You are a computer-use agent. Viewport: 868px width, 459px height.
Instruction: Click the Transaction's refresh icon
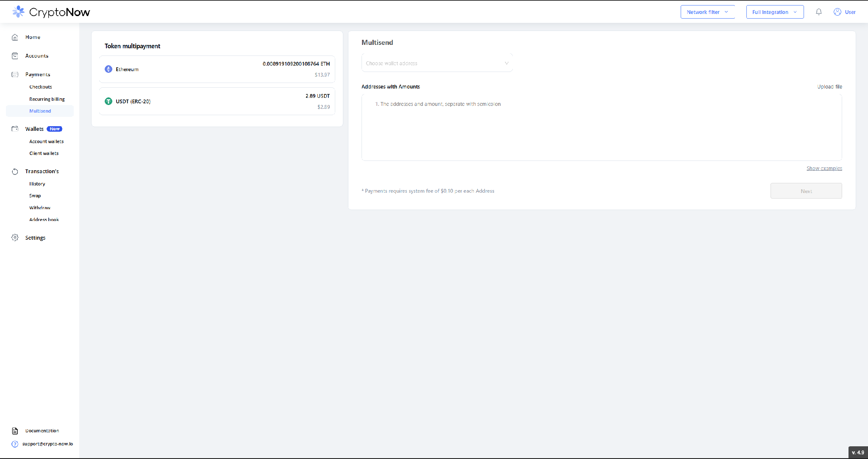15,171
